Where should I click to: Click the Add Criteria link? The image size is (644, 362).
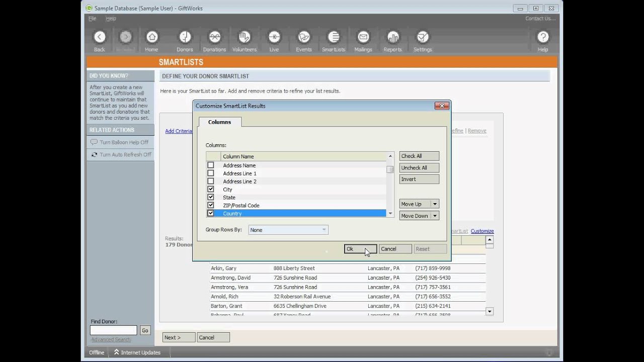[179, 131]
